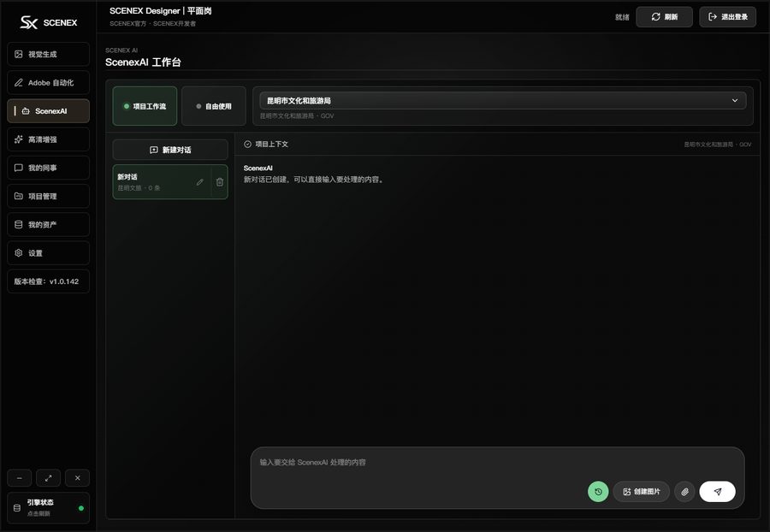Click the 刷新 refresh button
The height and width of the screenshot is (532, 770).
click(x=664, y=17)
